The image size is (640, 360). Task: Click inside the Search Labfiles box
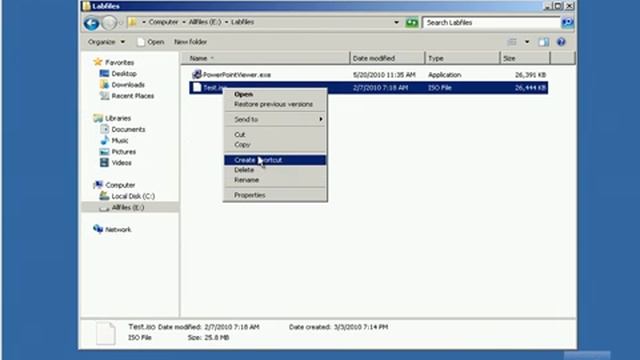point(491,22)
